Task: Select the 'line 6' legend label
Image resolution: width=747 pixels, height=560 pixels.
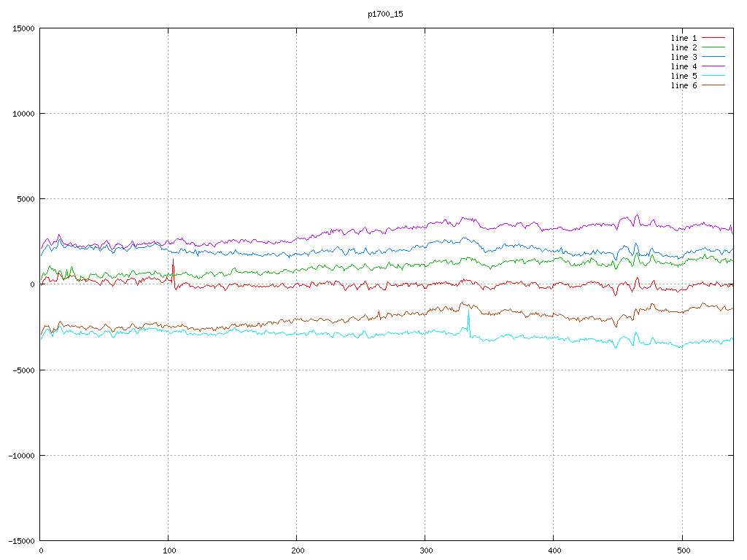Action: coord(684,85)
